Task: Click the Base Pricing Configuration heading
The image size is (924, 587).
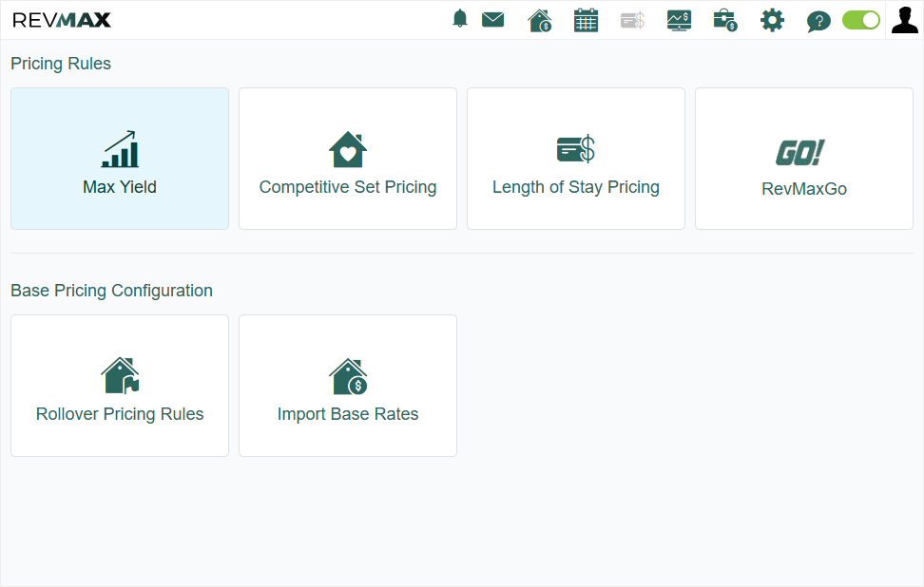Action: pyautogui.click(x=111, y=291)
